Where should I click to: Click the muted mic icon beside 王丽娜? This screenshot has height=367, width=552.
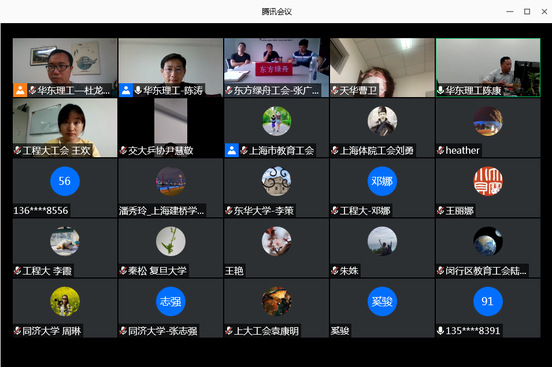pos(440,211)
